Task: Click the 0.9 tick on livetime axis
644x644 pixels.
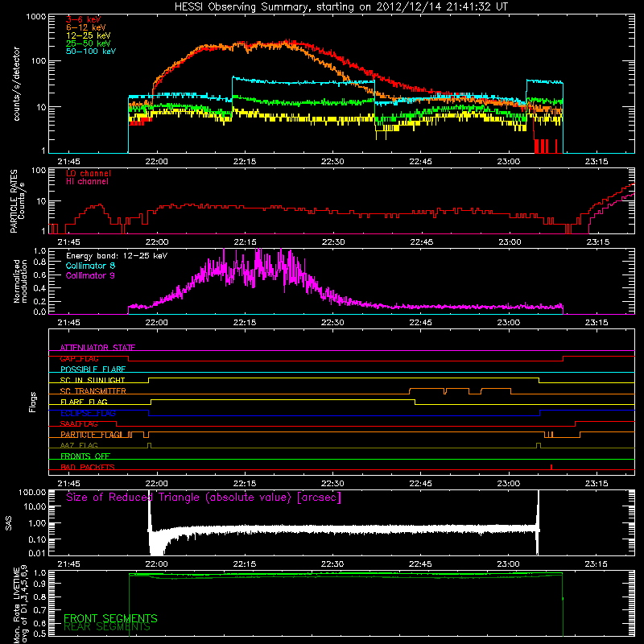Action: pos(39,584)
